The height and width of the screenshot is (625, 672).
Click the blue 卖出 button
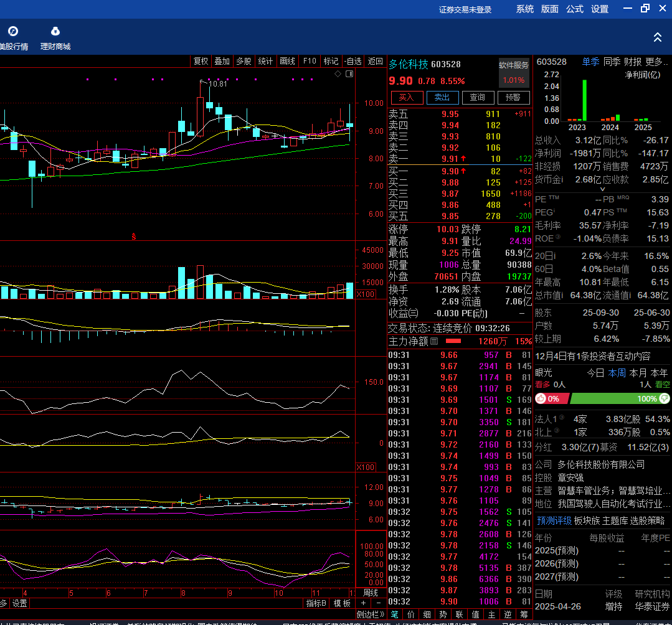pos(442,98)
